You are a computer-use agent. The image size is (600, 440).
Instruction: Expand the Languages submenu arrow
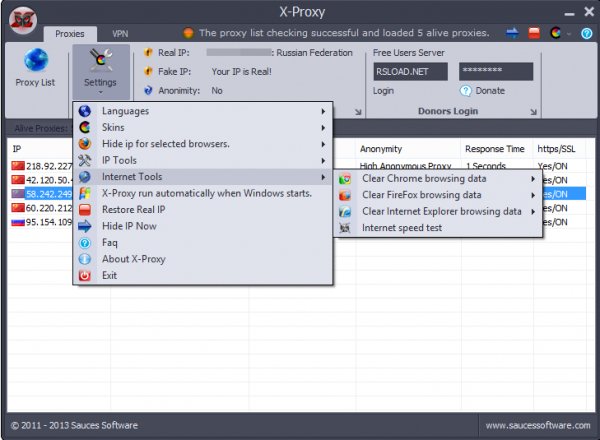323,111
